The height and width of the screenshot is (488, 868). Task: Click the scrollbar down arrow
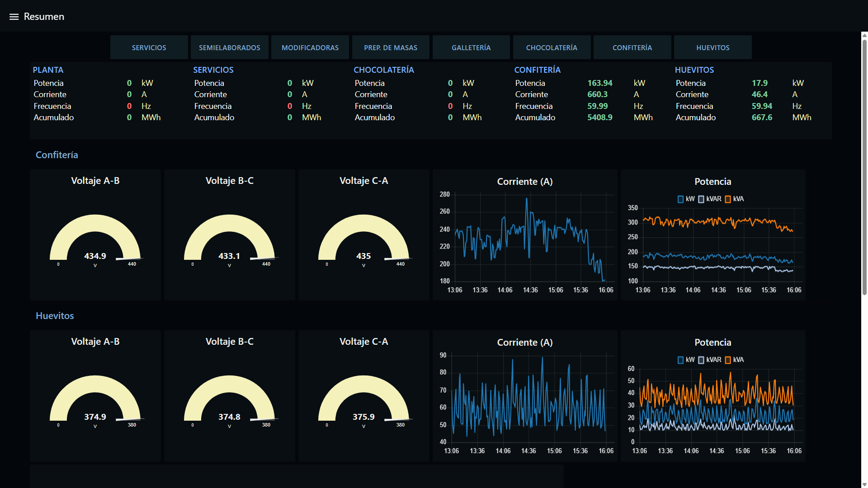click(x=864, y=484)
